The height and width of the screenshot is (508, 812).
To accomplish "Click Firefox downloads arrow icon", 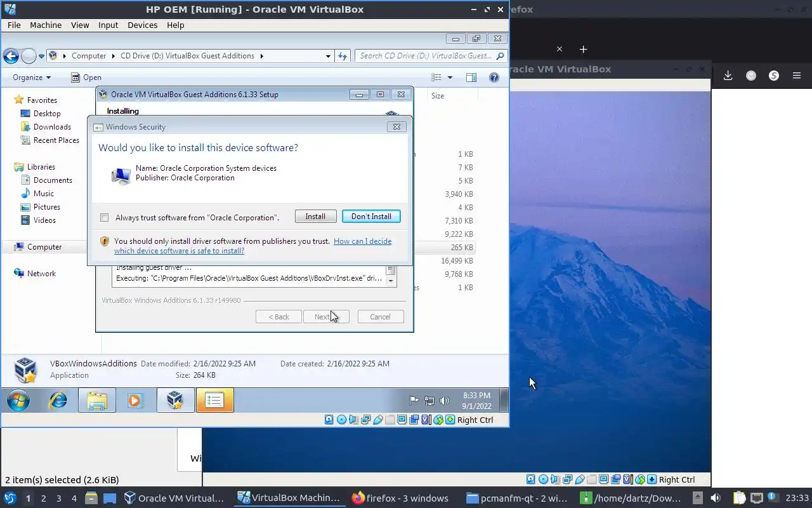I will pos(728,76).
